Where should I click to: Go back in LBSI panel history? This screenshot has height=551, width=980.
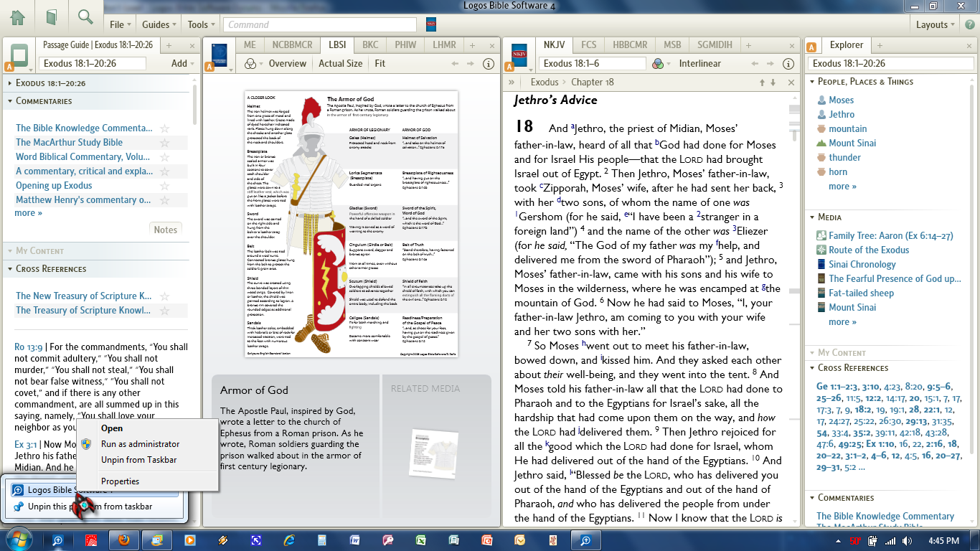tap(455, 64)
